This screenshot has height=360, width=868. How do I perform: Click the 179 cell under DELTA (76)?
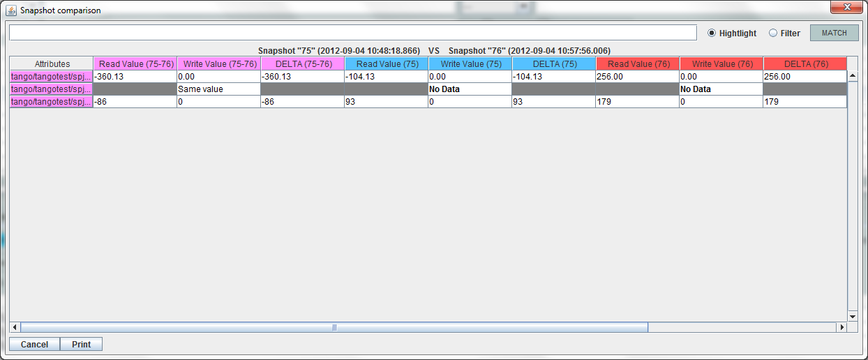[805, 102]
